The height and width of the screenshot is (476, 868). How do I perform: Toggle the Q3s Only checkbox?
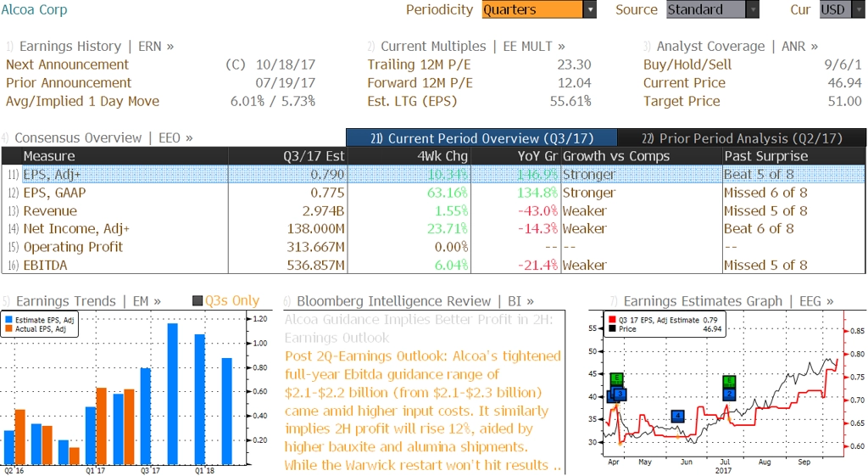[x=197, y=301]
